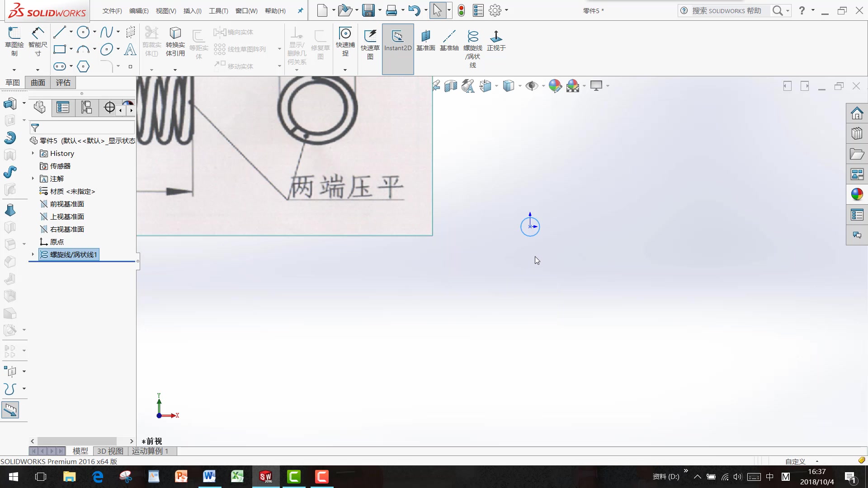The width and height of the screenshot is (868, 488).
Task: Open the 运动算例 1 tab
Action: [151, 451]
